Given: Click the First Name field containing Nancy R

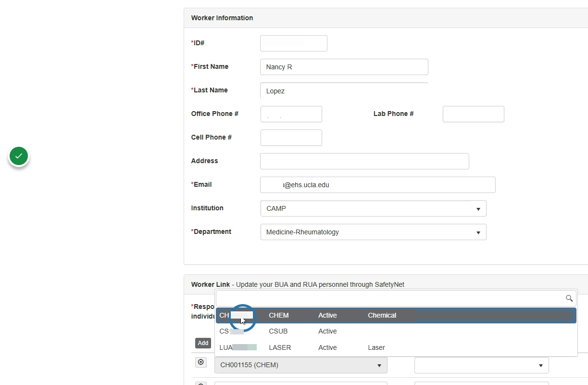Looking at the screenshot, I should [x=344, y=67].
